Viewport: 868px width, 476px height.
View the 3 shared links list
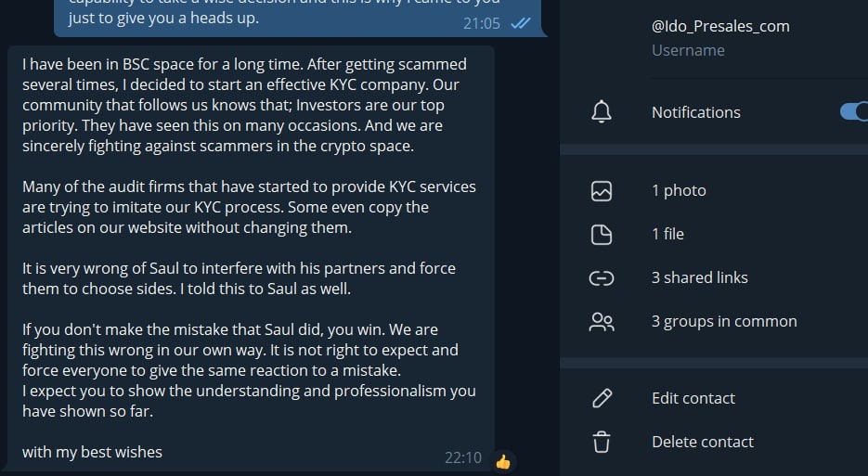click(x=699, y=277)
